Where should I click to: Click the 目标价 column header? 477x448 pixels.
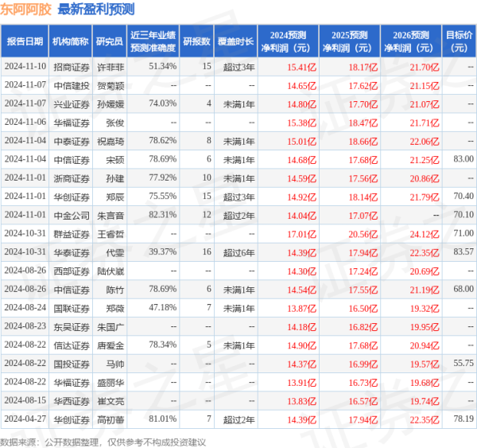[459, 41]
